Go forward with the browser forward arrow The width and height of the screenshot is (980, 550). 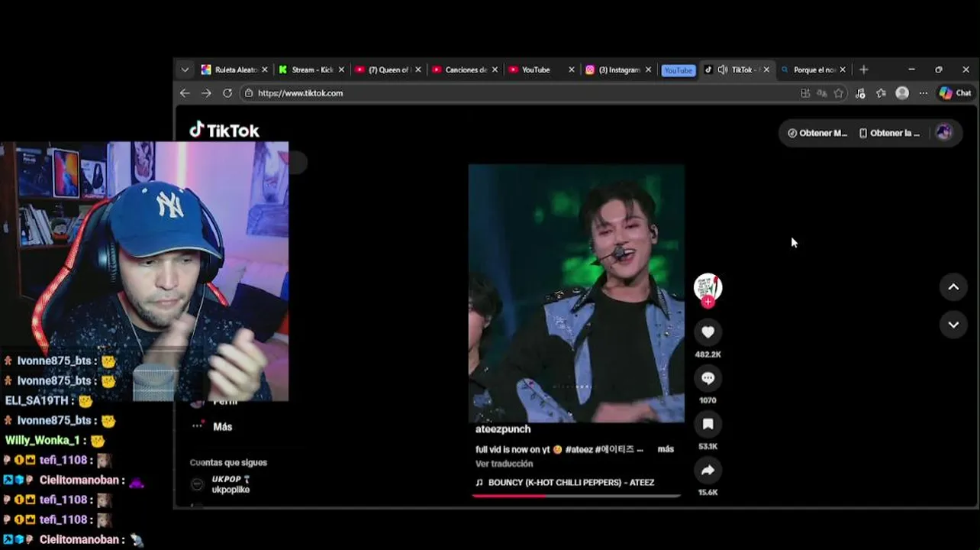click(206, 93)
